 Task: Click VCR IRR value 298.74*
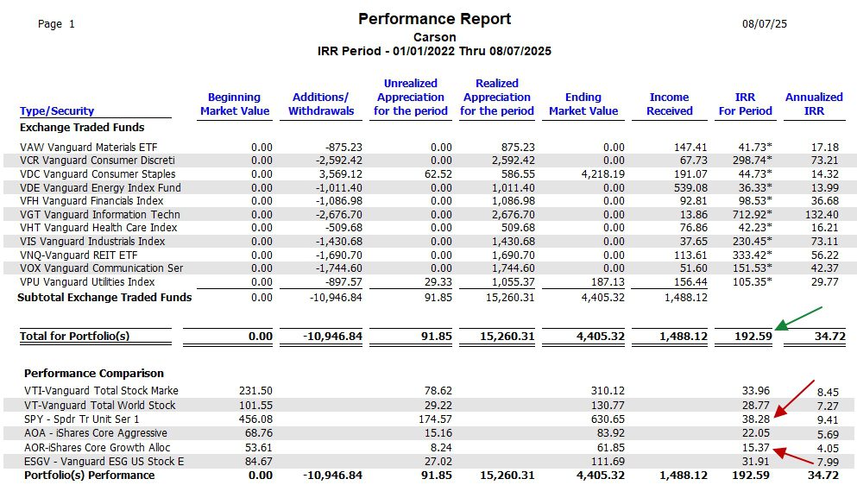tap(752, 161)
